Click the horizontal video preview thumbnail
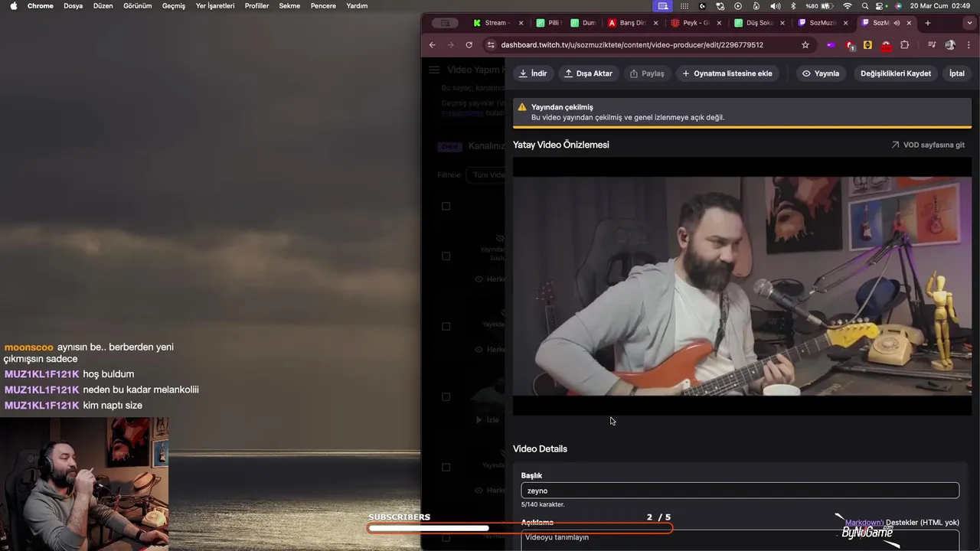The image size is (980, 551). pos(742,286)
